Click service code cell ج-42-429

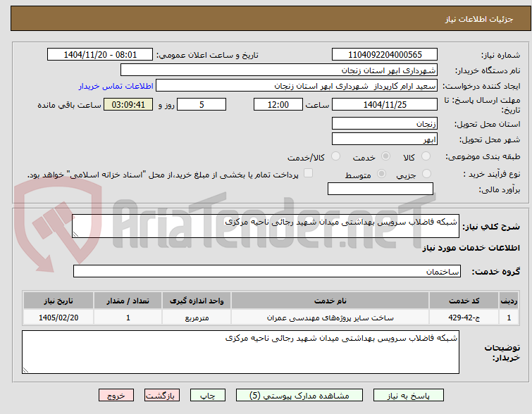(464, 318)
